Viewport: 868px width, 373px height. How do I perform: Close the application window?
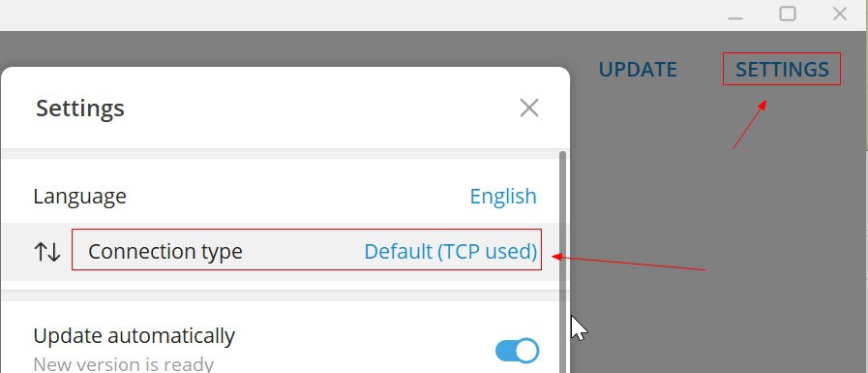[840, 14]
